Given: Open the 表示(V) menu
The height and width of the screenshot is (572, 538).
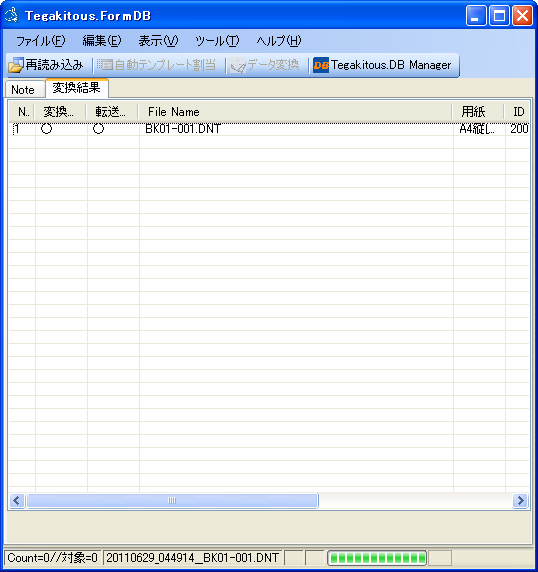Looking at the screenshot, I should tap(158, 40).
